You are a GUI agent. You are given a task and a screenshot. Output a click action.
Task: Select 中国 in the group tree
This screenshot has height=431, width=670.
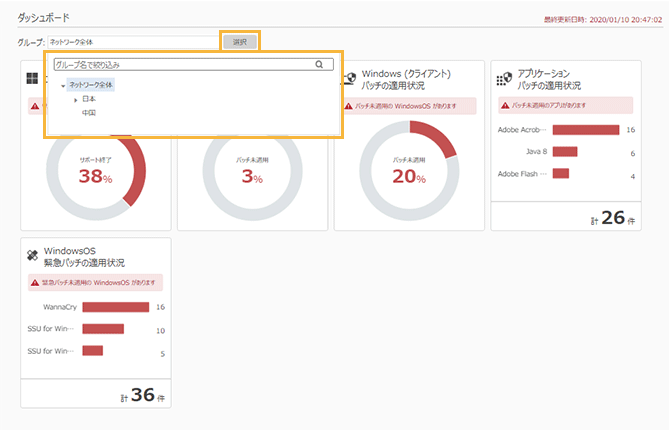[89, 113]
